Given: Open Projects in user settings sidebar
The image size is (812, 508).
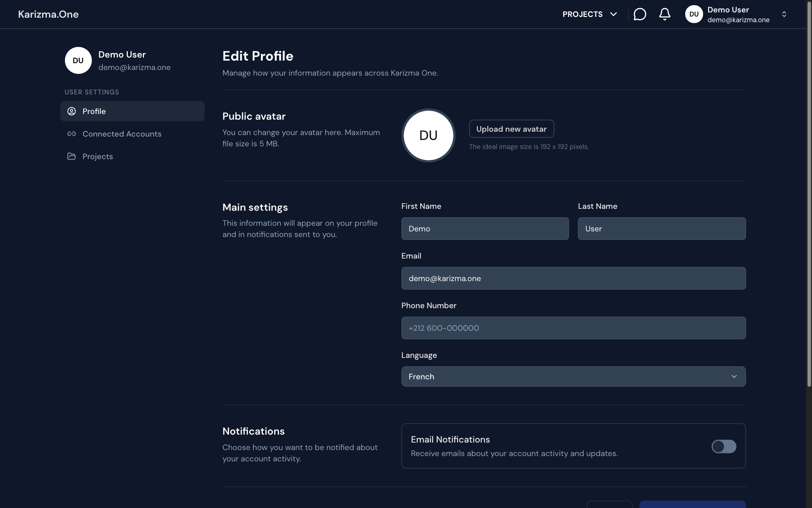Looking at the screenshot, I should pyautogui.click(x=132, y=156).
